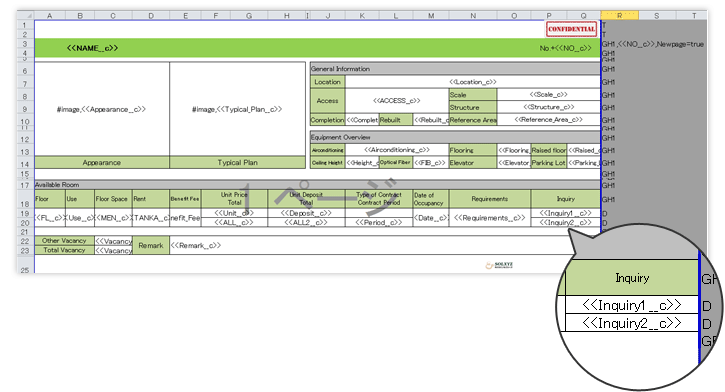Click the SOLXYZ logo at sheet bottom
The width and height of the screenshot is (725, 392).
pyautogui.click(x=499, y=265)
